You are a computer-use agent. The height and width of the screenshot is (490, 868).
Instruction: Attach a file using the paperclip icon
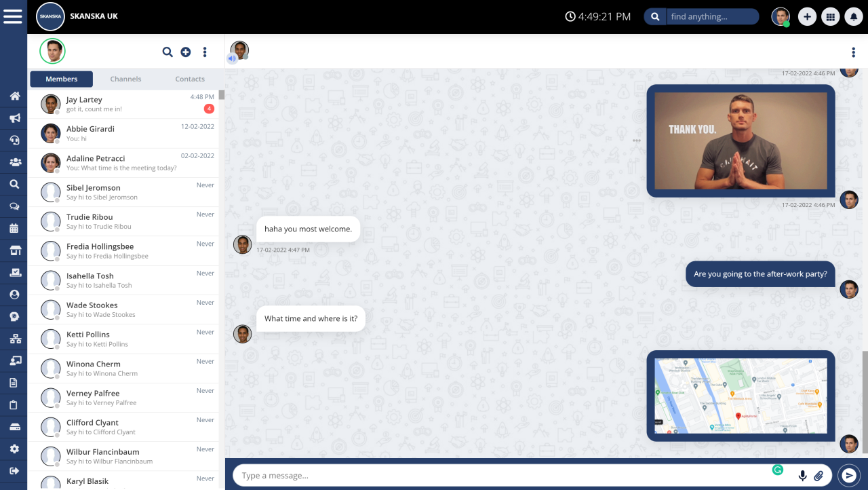point(819,475)
